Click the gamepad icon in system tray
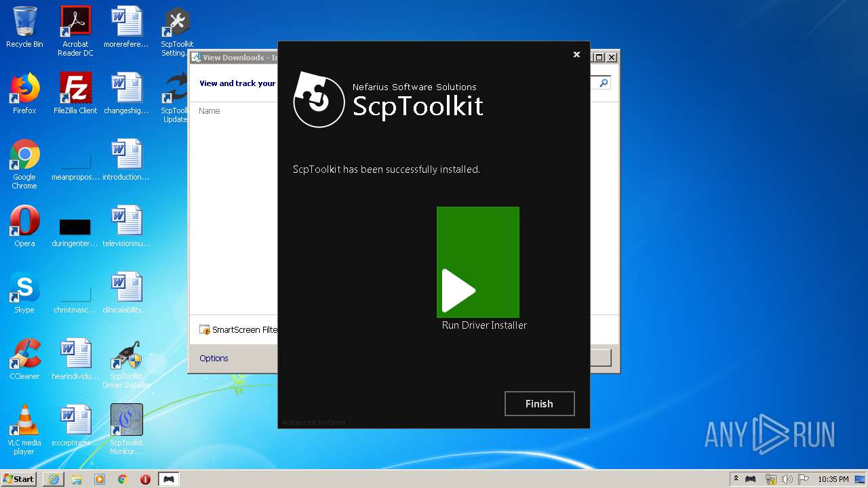868x488 pixels. [751, 479]
